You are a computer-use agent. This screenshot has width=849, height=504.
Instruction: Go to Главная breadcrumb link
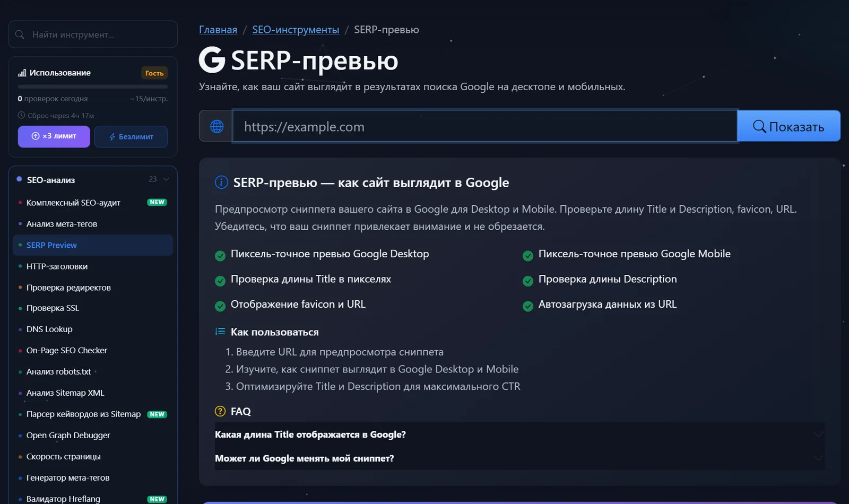(x=218, y=30)
